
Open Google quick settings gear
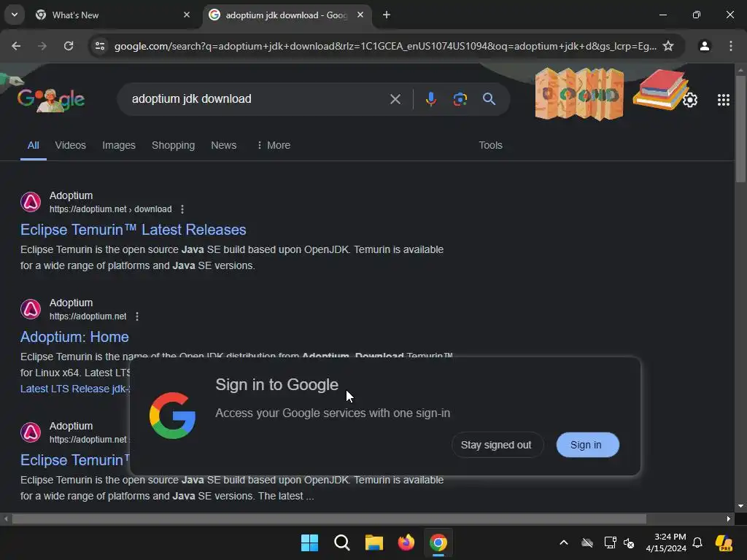pos(690,99)
